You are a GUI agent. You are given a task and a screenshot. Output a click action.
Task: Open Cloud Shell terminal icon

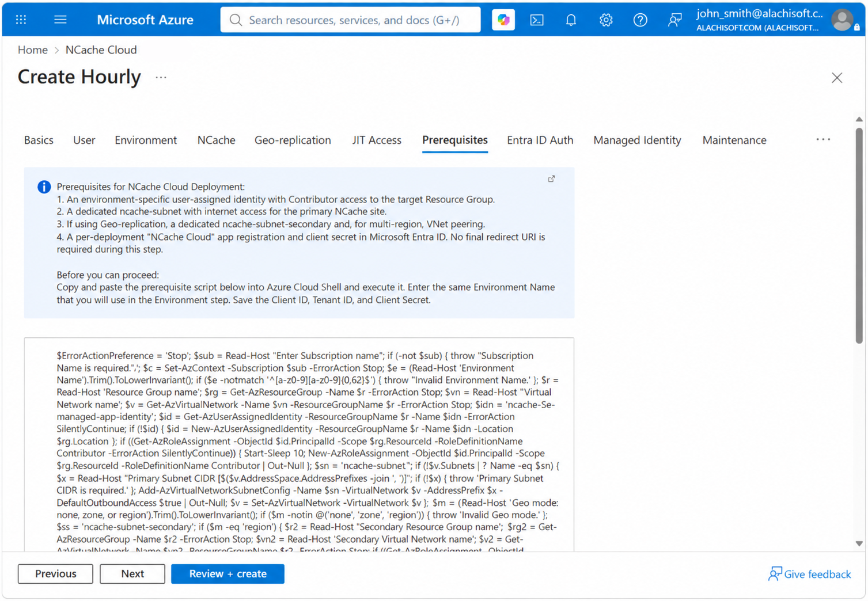pyautogui.click(x=537, y=20)
